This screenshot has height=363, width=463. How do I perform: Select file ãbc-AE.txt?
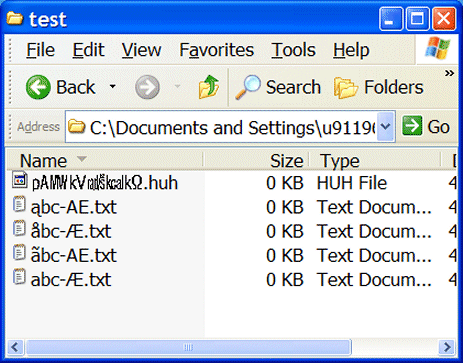(74, 256)
